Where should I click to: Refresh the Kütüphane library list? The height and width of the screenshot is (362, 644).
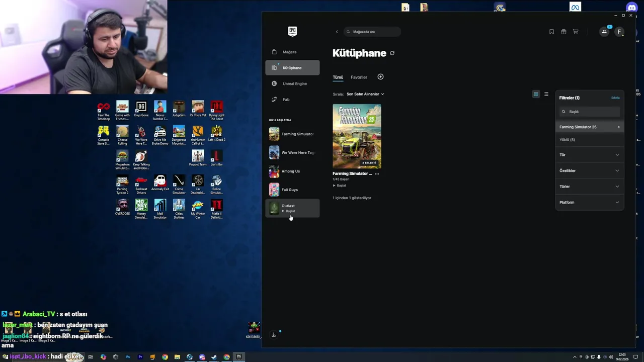(x=392, y=53)
